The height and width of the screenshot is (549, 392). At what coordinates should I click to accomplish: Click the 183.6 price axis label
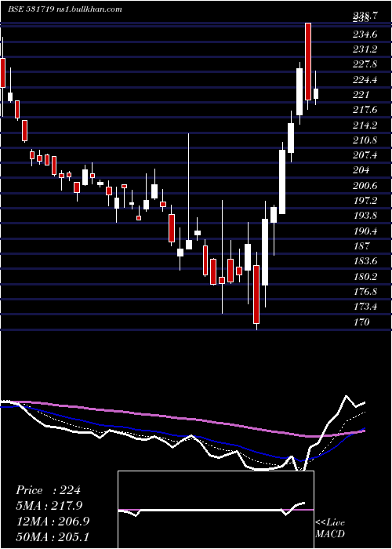[x=365, y=261]
